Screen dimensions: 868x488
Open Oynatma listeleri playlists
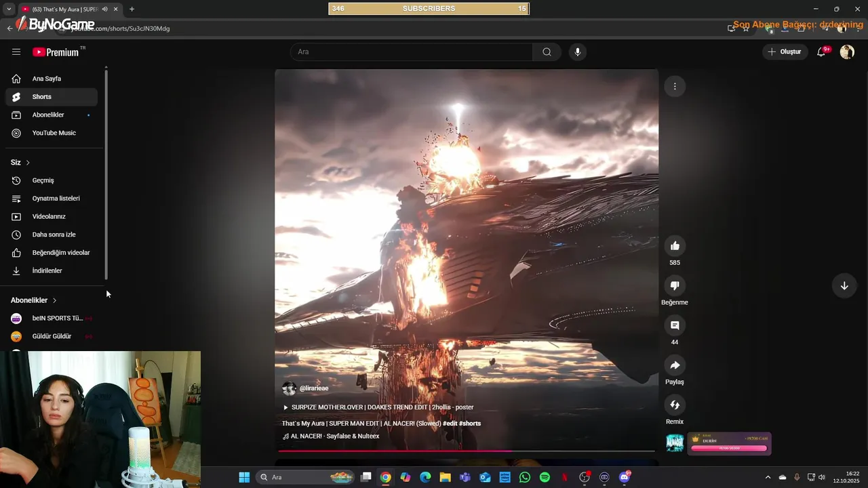coord(52,199)
